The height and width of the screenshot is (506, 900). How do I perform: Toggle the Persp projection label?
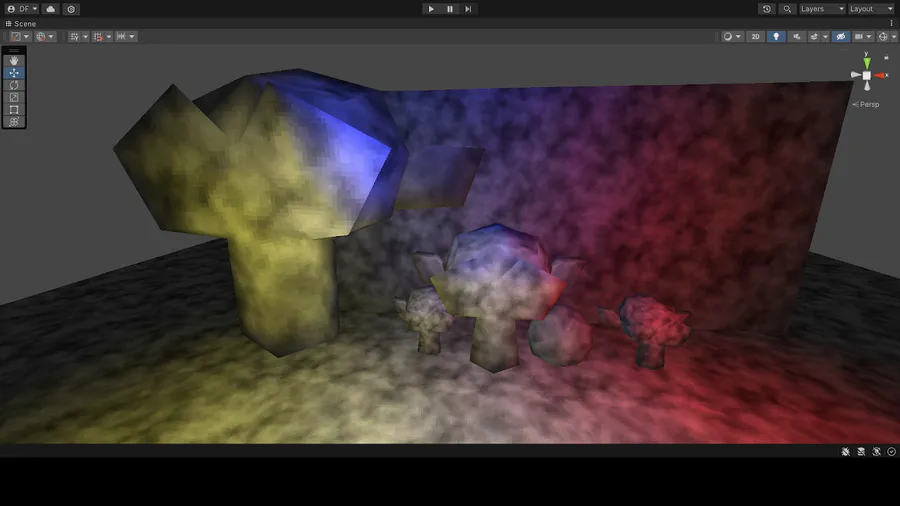coord(866,104)
